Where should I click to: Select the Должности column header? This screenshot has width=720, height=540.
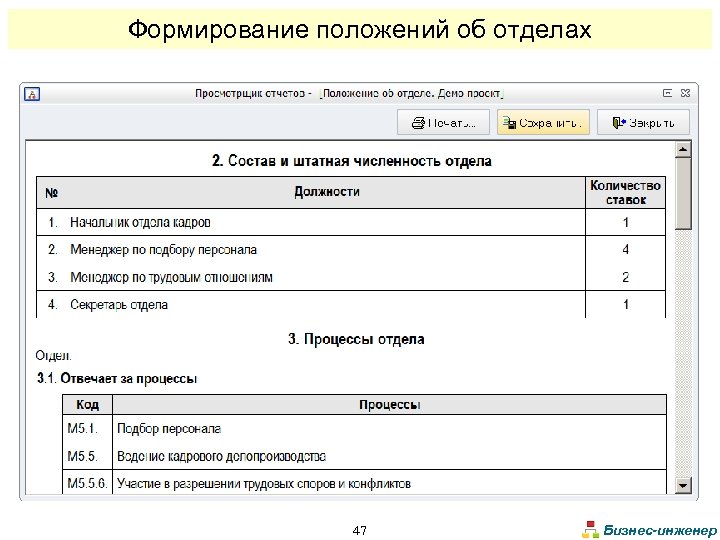[x=327, y=192]
